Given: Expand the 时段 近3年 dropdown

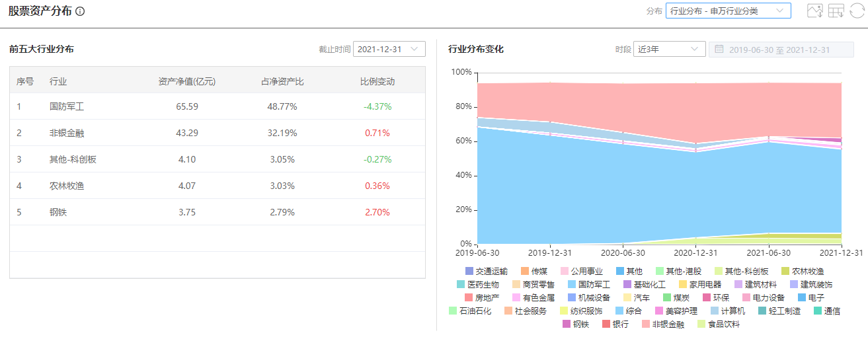Looking at the screenshot, I should [669, 50].
